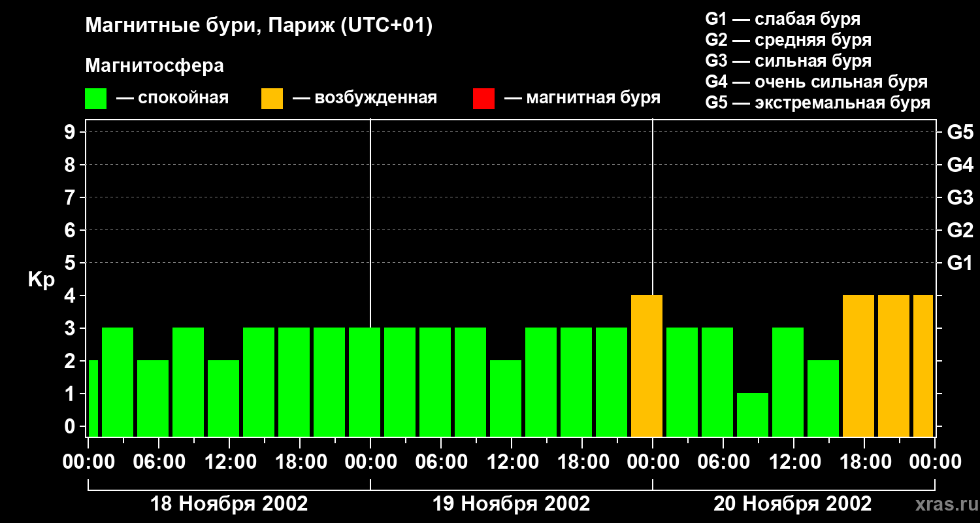The image size is (980, 523).
Task: Click the '18:00' time label for 20 November
Action: pyautogui.click(x=864, y=462)
